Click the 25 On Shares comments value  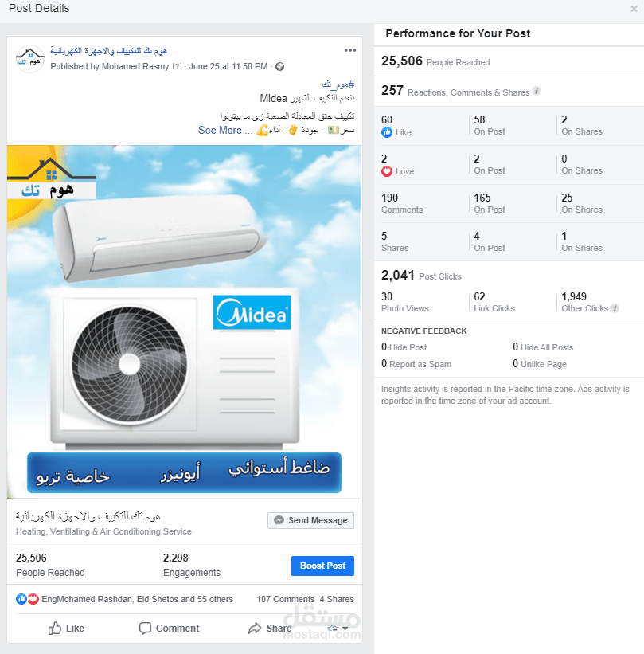pos(582,203)
